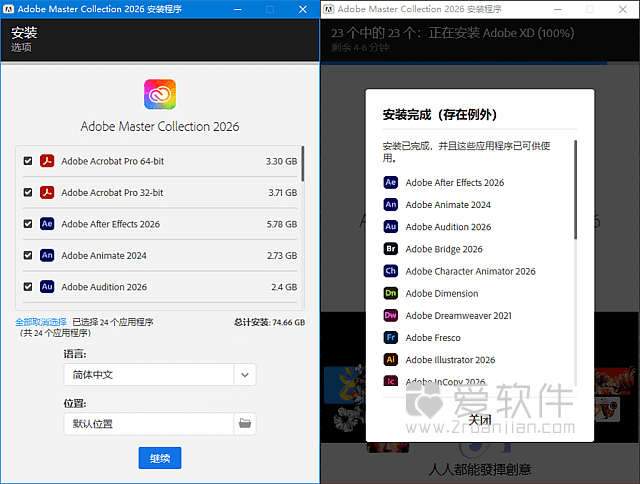Click the After Effects icon in completed dialog
Screen dimensions: 640x484
click(x=391, y=182)
